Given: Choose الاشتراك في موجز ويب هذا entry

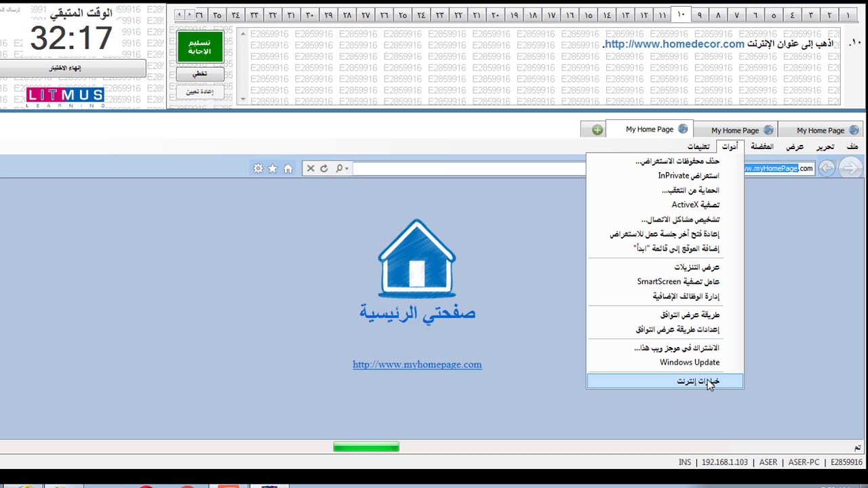Looking at the screenshot, I should click(665, 348).
